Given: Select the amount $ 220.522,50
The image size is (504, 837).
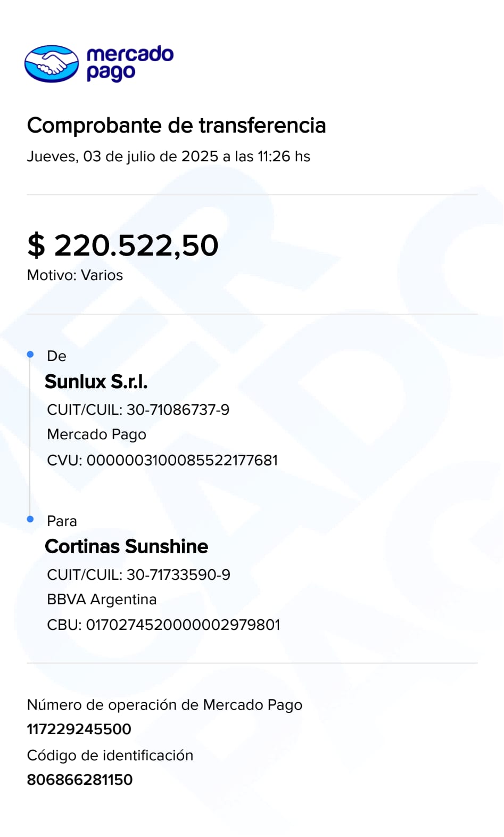Looking at the screenshot, I should point(123,245).
